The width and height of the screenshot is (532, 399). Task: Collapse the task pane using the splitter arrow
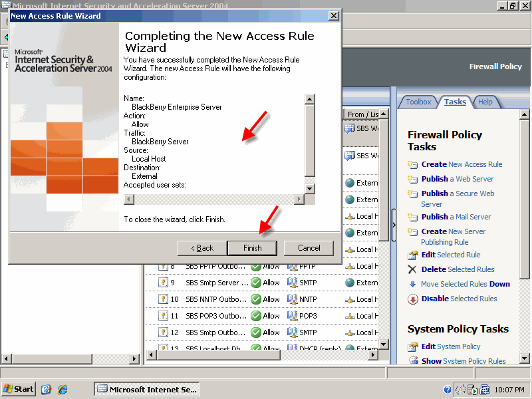(x=394, y=225)
